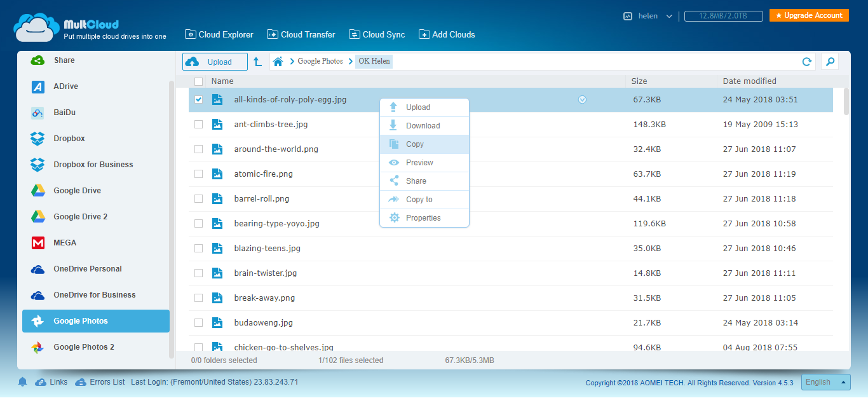Click the image icon of ant-climbs-tree.jpg
Image resolution: width=868 pixels, height=398 pixels.
217,124
